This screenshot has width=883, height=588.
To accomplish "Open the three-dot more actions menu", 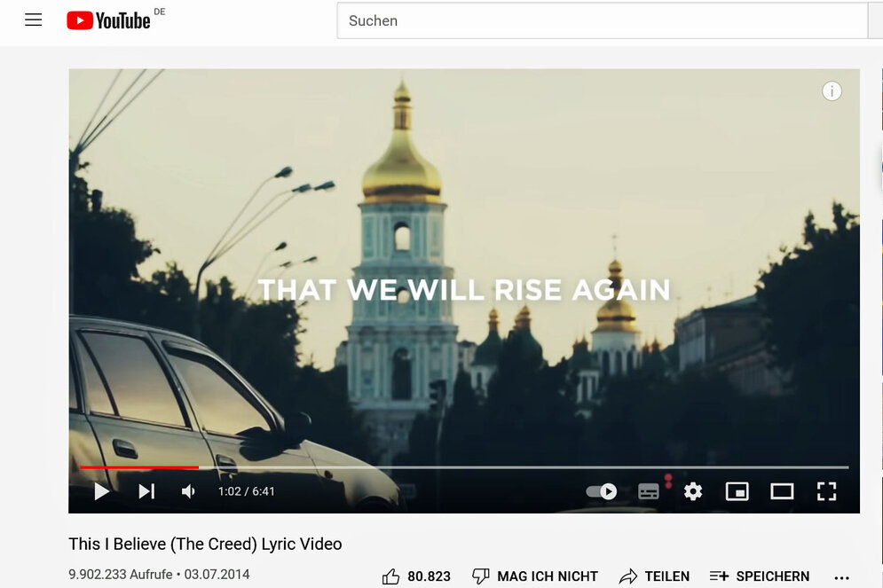I will point(841,577).
